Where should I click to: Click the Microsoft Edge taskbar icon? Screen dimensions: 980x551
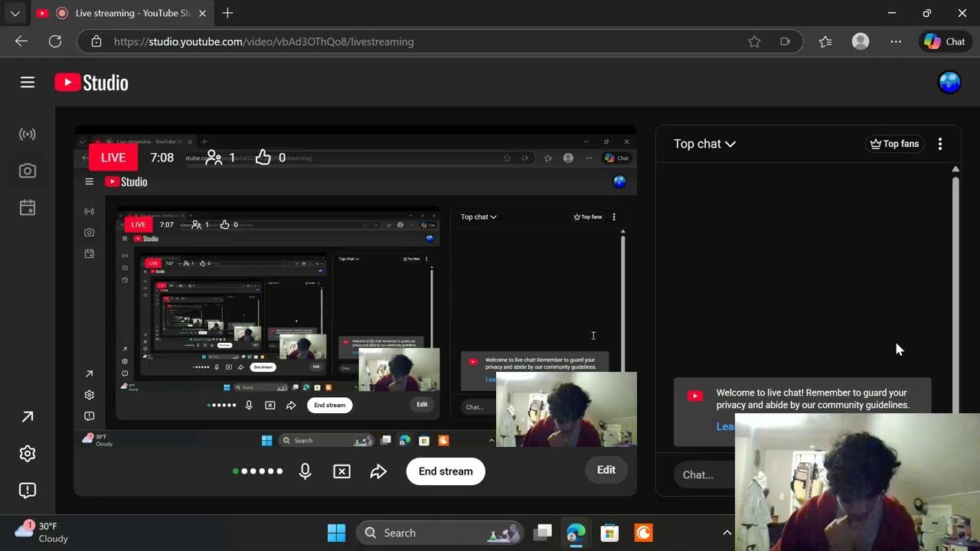576,533
